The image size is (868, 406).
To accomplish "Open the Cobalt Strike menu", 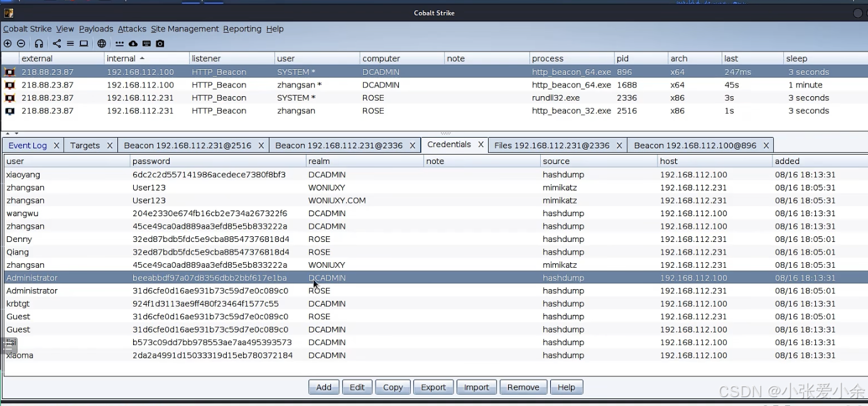I will (27, 29).
